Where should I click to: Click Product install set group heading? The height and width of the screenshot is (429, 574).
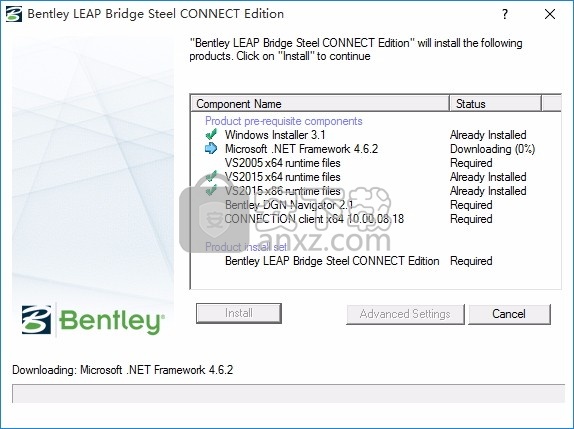point(246,247)
